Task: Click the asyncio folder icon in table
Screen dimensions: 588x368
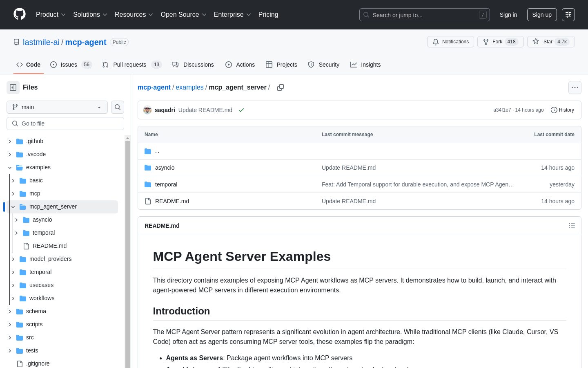Action: 148,168
